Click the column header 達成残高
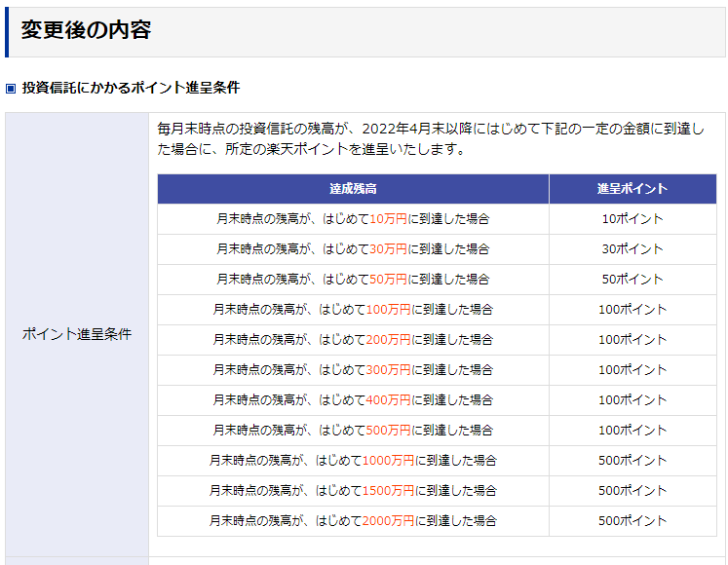 pyautogui.click(x=353, y=189)
